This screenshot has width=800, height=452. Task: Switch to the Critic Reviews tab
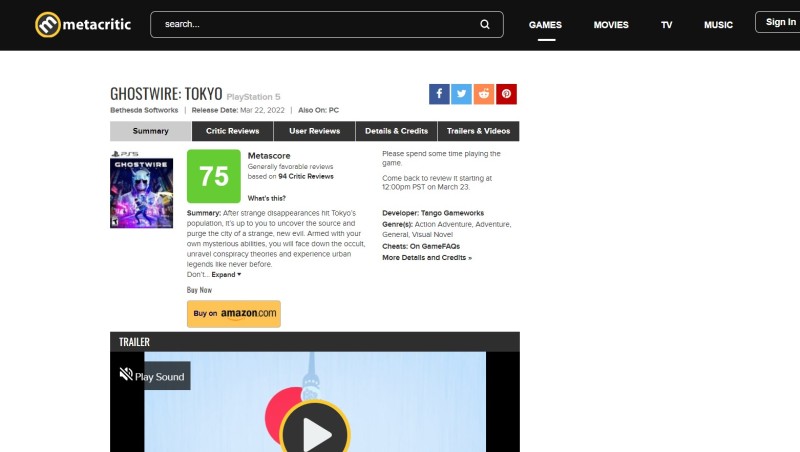233,131
